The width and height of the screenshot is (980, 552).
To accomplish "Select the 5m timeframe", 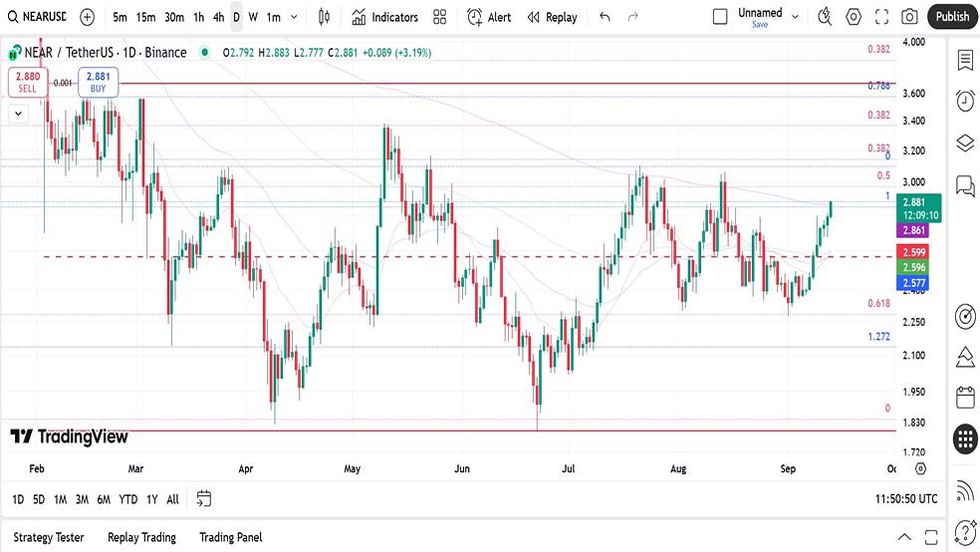I will click(x=120, y=17).
